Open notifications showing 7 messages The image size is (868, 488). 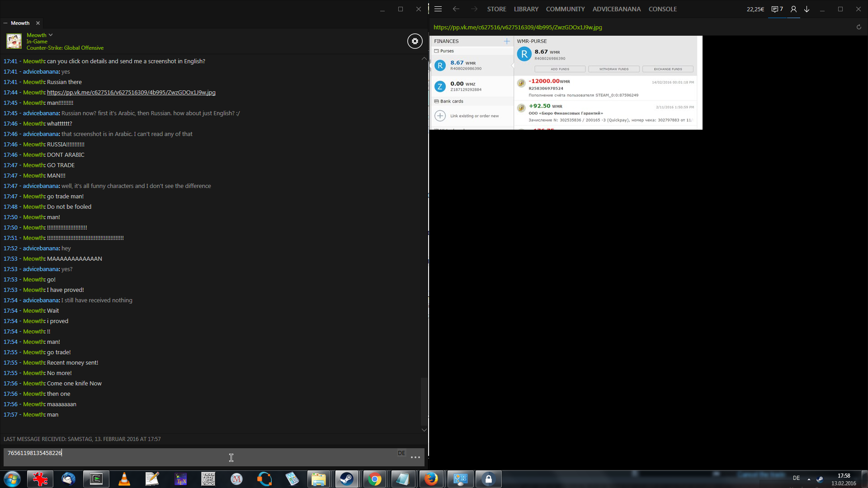777,9
